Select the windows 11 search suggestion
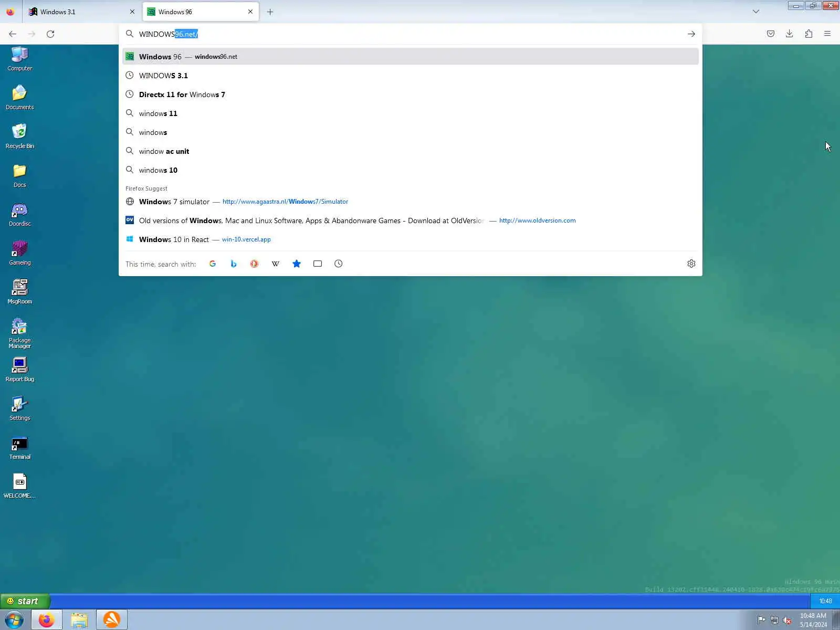Screen dimensions: 840x630 click(x=411, y=113)
